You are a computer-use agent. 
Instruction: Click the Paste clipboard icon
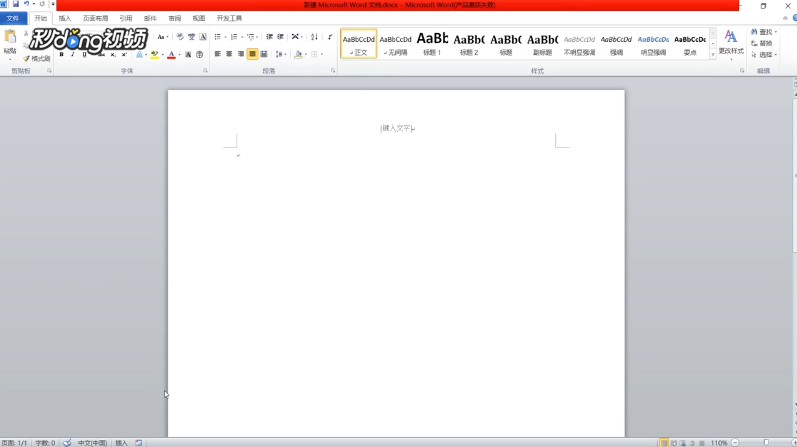pos(10,37)
